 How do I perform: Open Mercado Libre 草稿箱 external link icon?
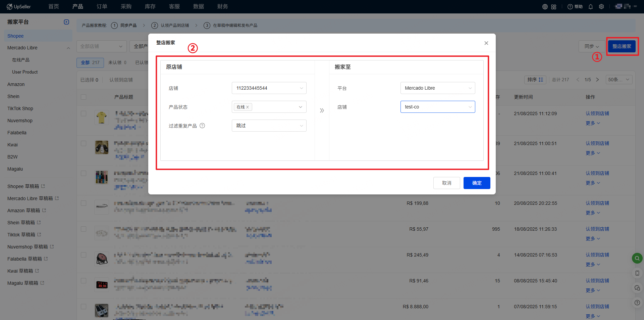(57, 198)
